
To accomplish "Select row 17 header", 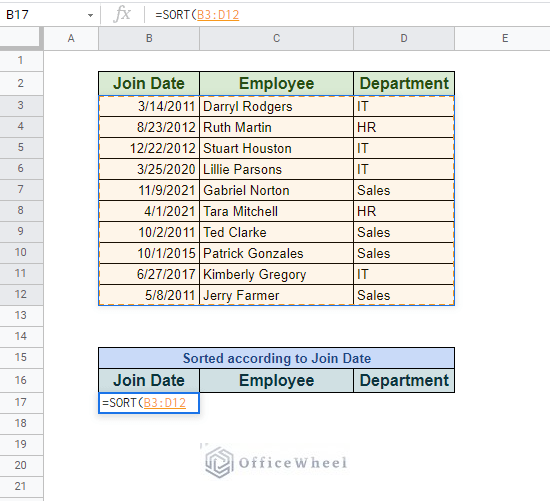I will click(21, 402).
